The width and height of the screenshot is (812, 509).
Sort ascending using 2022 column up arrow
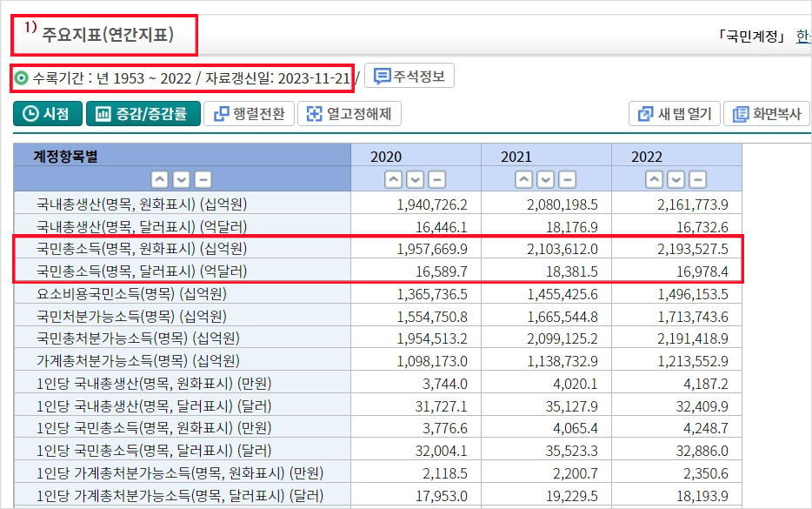point(655,180)
